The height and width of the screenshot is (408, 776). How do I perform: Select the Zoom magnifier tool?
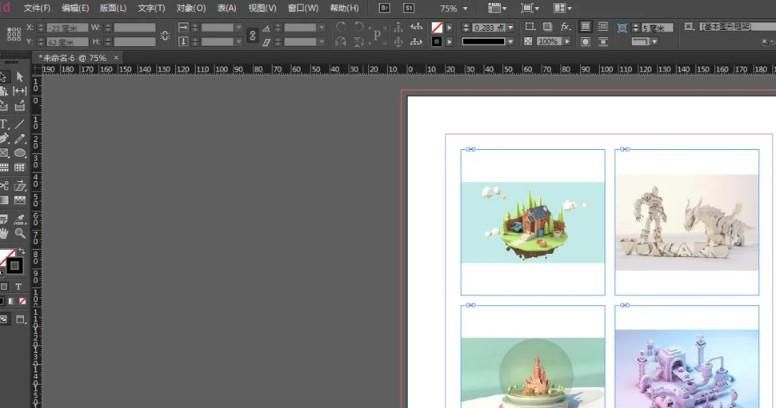pyautogui.click(x=20, y=233)
